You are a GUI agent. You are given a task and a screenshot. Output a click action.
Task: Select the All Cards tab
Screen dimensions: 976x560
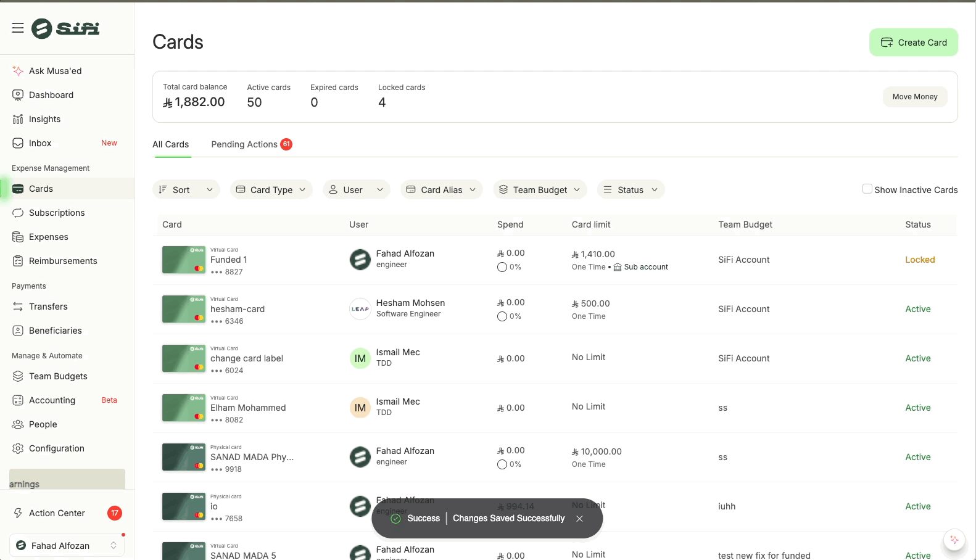pyautogui.click(x=171, y=144)
